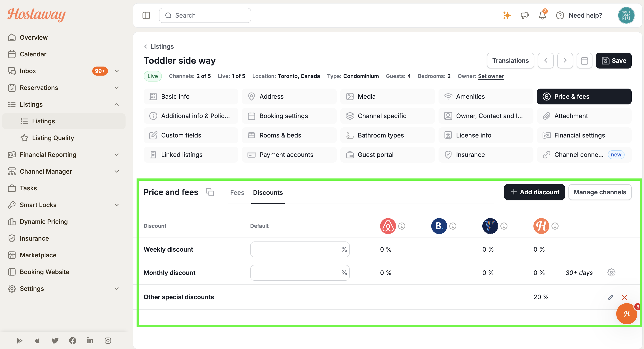The image size is (644, 349).
Task: Expand the Inbox menu chevron
Action: click(x=117, y=71)
